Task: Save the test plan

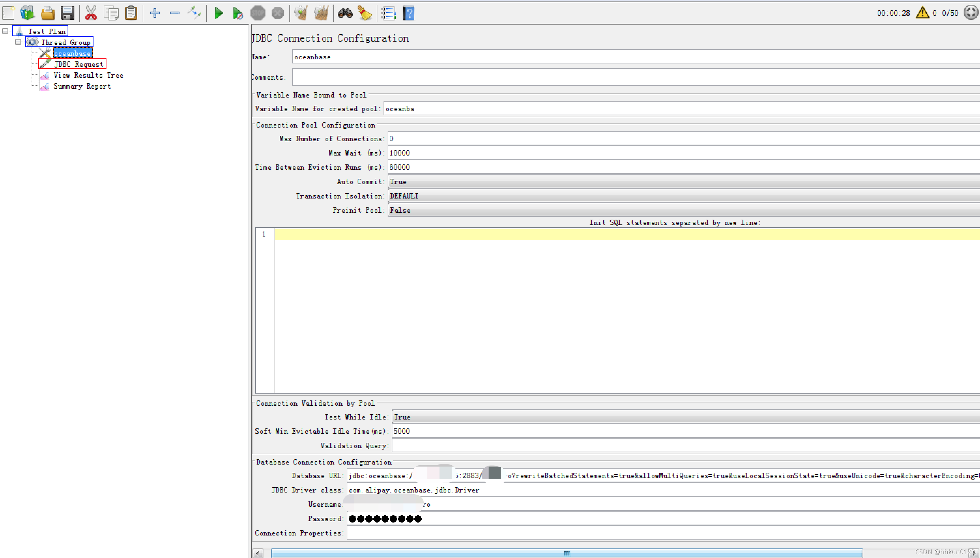Action: pyautogui.click(x=68, y=13)
